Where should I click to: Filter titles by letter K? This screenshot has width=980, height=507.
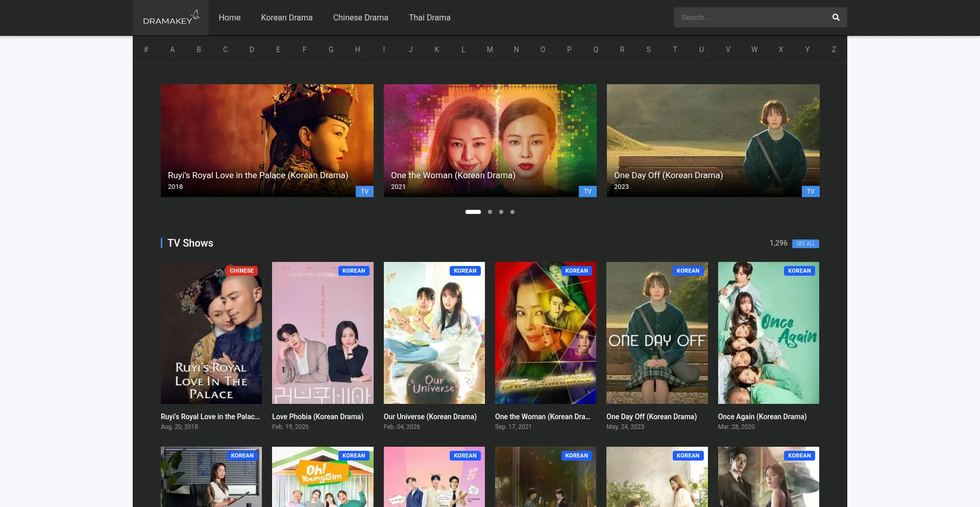(437, 50)
